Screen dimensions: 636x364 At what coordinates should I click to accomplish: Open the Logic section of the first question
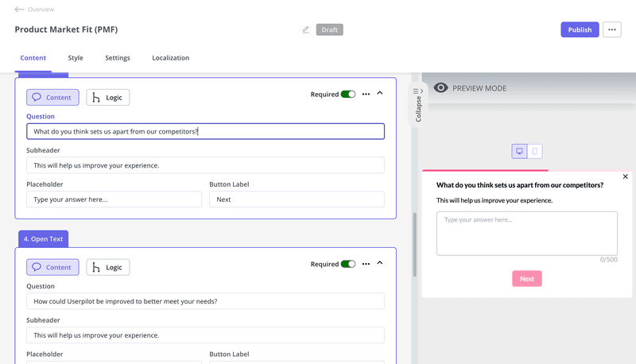pyautogui.click(x=107, y=98)
